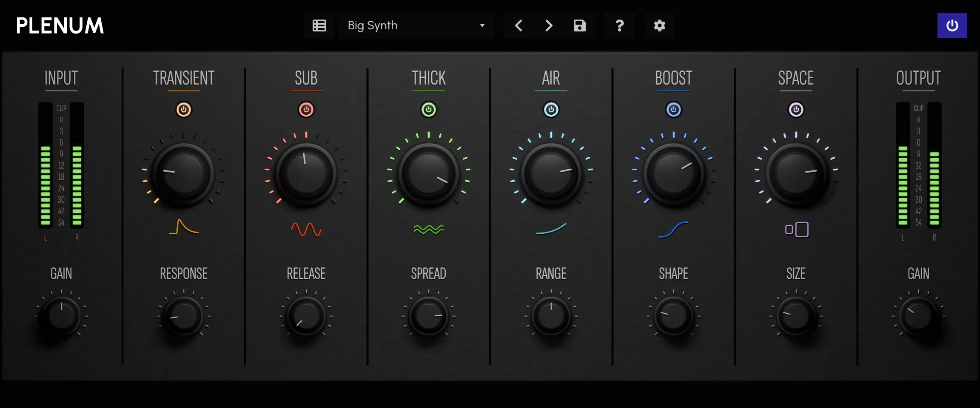Open the help question mark
The width and height of the screenshot is (980, 408).
pyautogui.click(x=620, y=25)
